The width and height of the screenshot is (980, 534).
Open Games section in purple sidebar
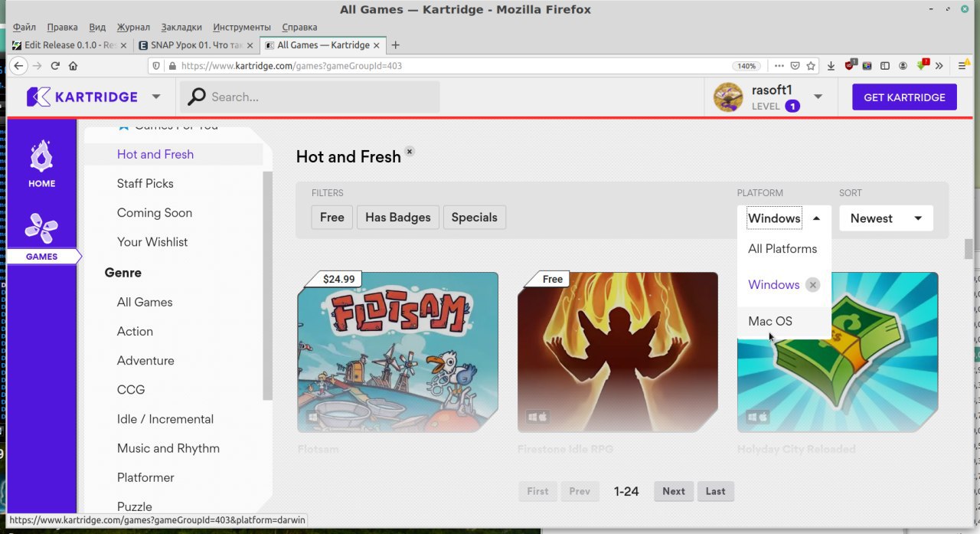pos(41,238)
